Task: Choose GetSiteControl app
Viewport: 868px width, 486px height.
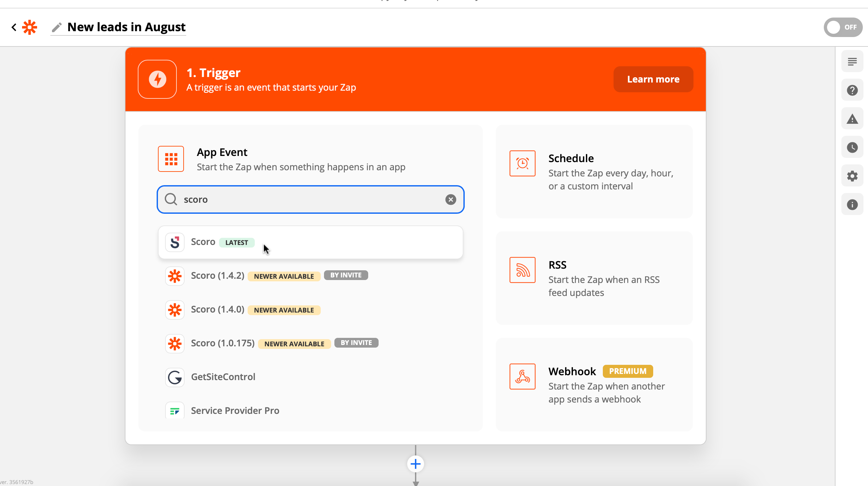Action: (x=310, y=377)
